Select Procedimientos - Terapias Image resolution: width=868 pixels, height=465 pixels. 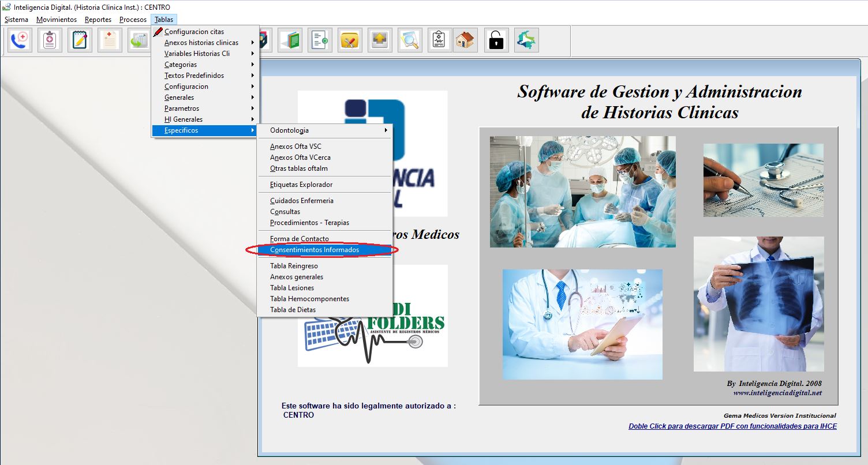coord(325,223)
